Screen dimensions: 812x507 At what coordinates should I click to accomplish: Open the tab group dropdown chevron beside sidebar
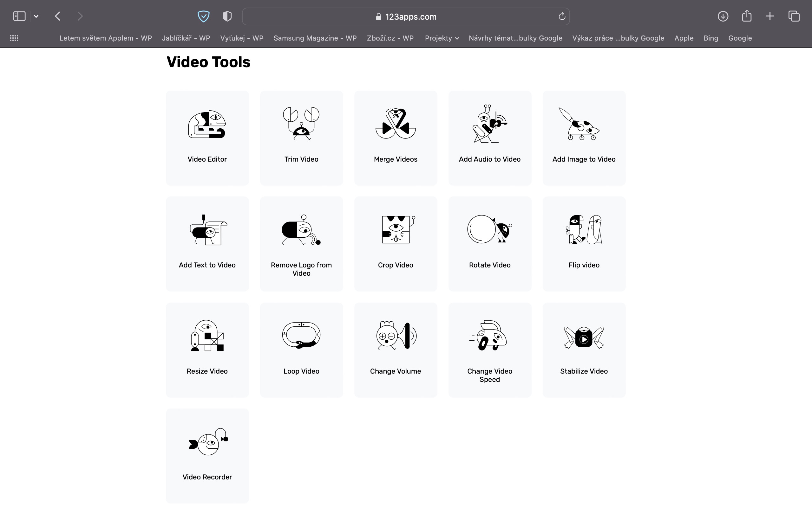click(x=36, y=16)
